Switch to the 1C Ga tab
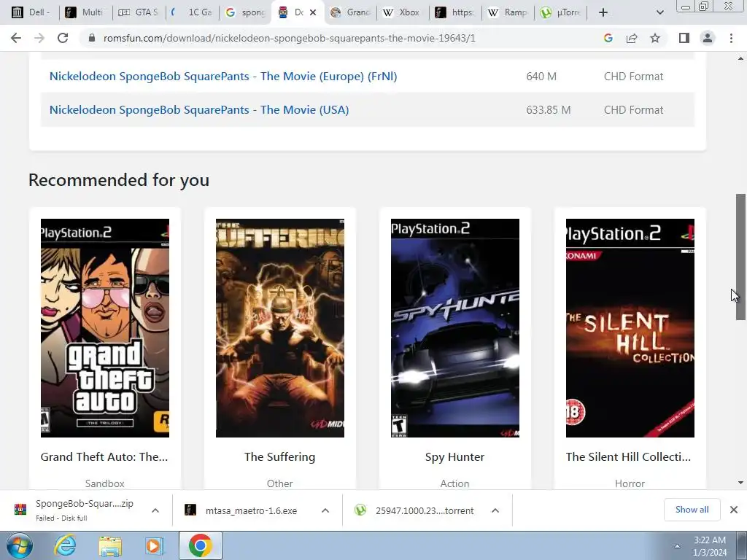Screen dimensions: 747x560 coord(192,12)
